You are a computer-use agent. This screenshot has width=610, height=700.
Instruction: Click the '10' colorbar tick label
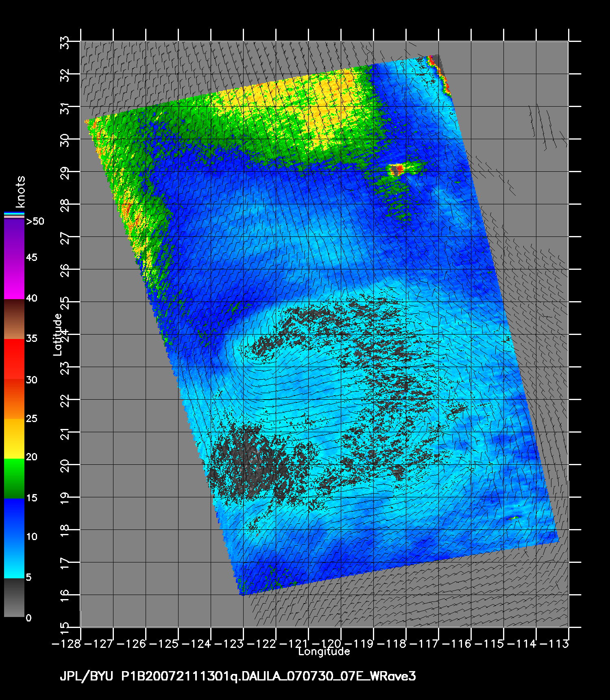tap(32, 536)
